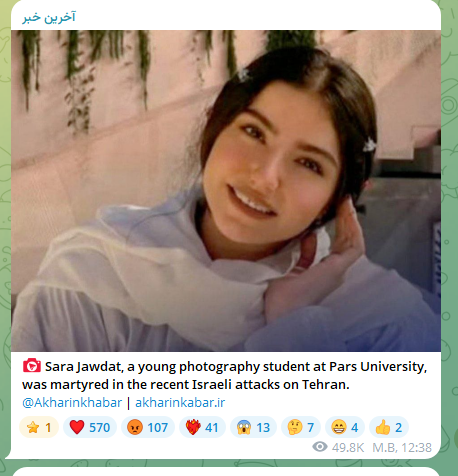Click the heart on fire emoji icon
Image resolution: width=458 pixels, height=476 pixels.
click(193, 427)
